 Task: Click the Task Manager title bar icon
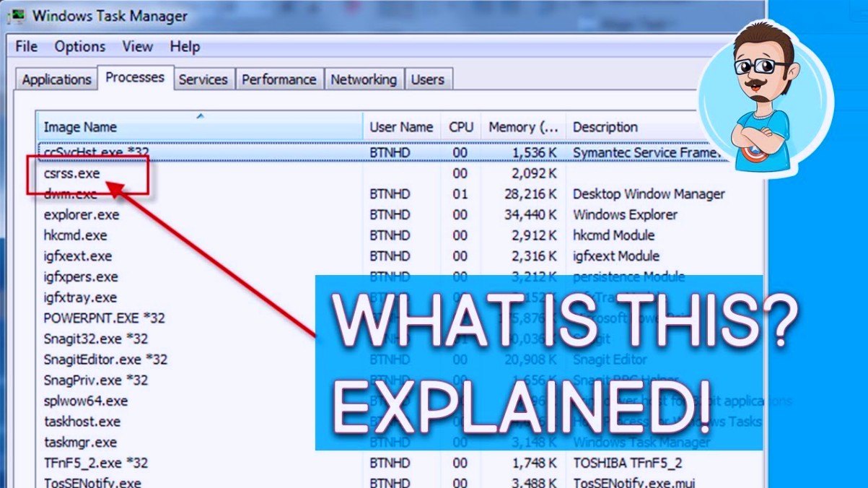[x=19, y=15]
